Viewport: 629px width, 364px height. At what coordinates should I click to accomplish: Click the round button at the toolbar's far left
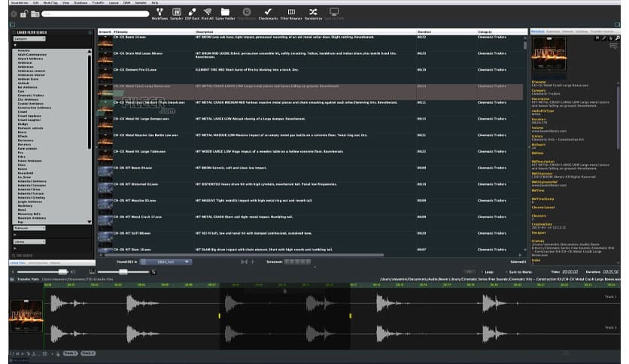coord(14,14)
